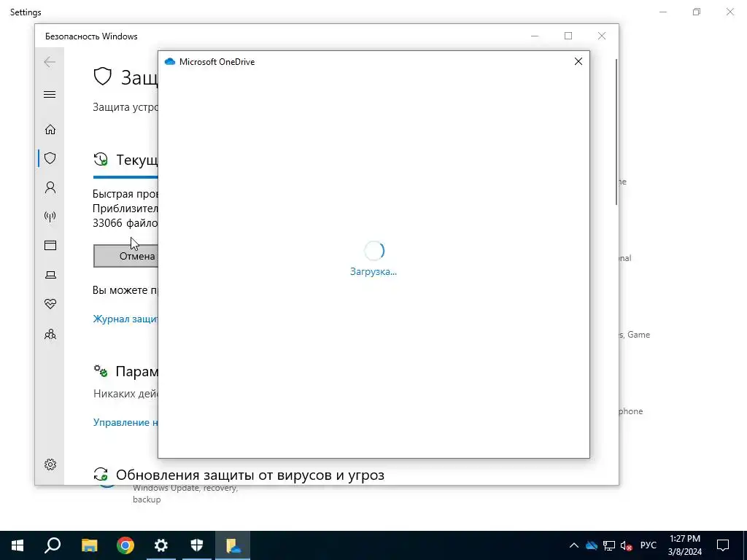Click the Windows Security scrollbar
The height and width of the screenshot is (560, 747).
[x=616, y=132]
